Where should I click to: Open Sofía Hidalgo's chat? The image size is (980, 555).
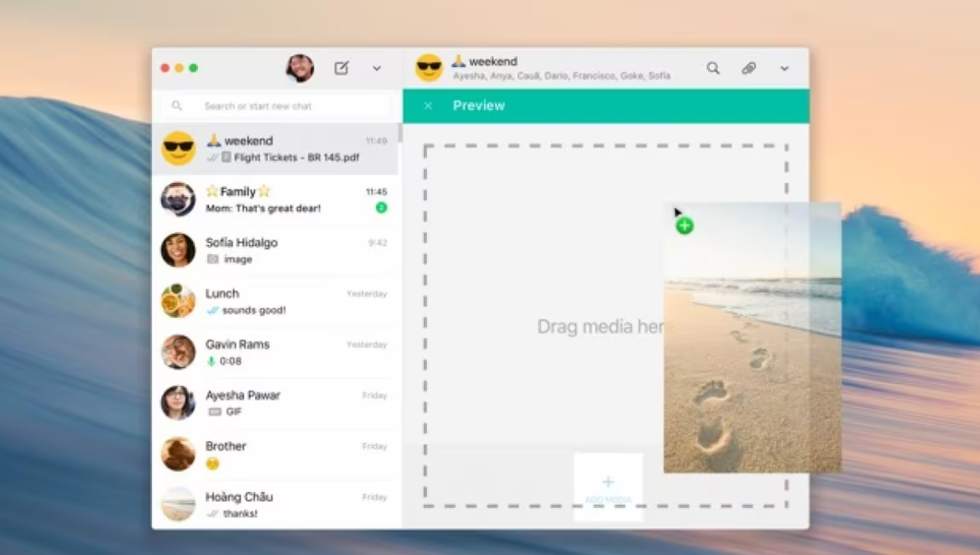pyautogui.click(x=275, y=250)
